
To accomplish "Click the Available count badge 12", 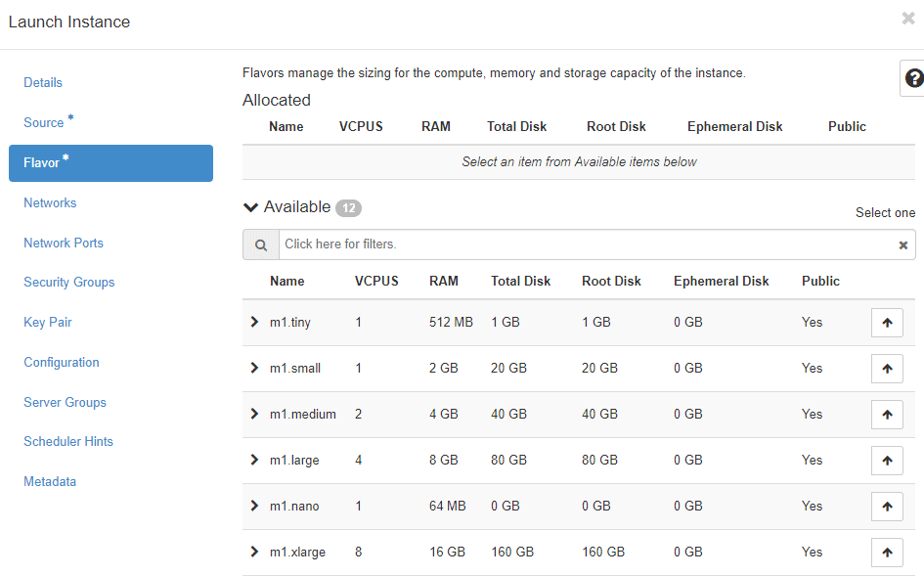I will (x=348, y=208).
